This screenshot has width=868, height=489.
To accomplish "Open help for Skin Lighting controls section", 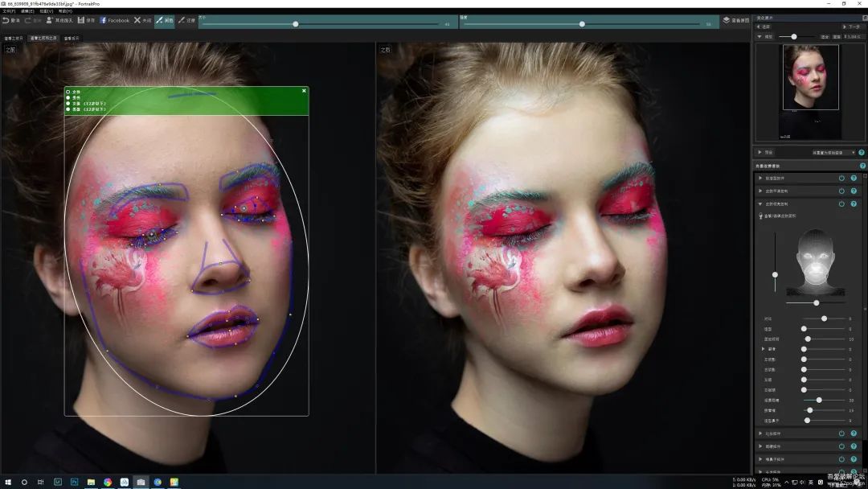I will (x=854, y=203).
